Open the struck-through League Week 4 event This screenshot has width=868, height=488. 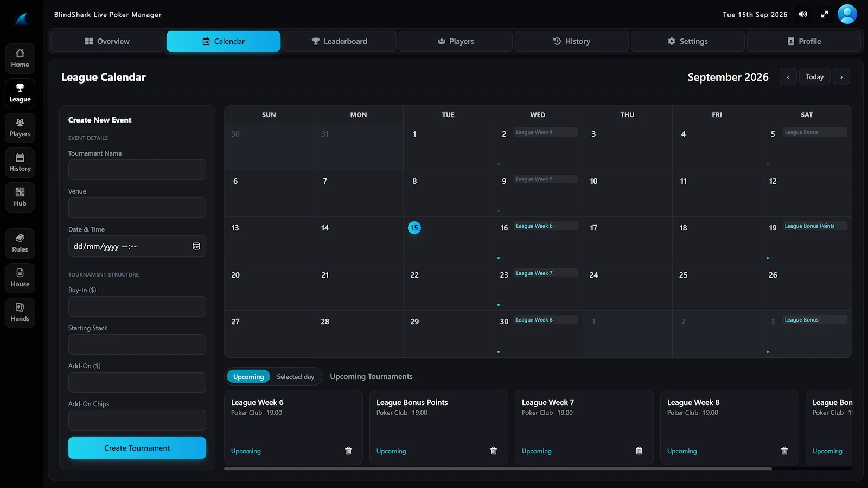[x=545, y=132]
